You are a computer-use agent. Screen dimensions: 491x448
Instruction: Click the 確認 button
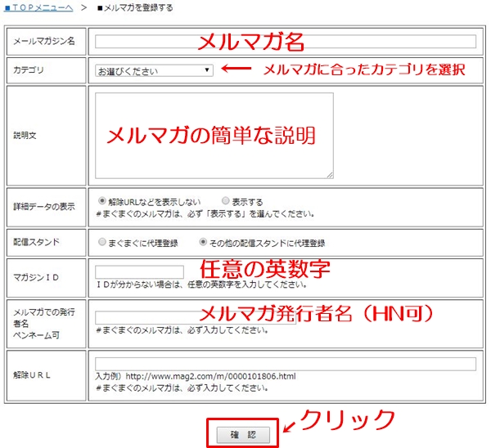[243, 435]
